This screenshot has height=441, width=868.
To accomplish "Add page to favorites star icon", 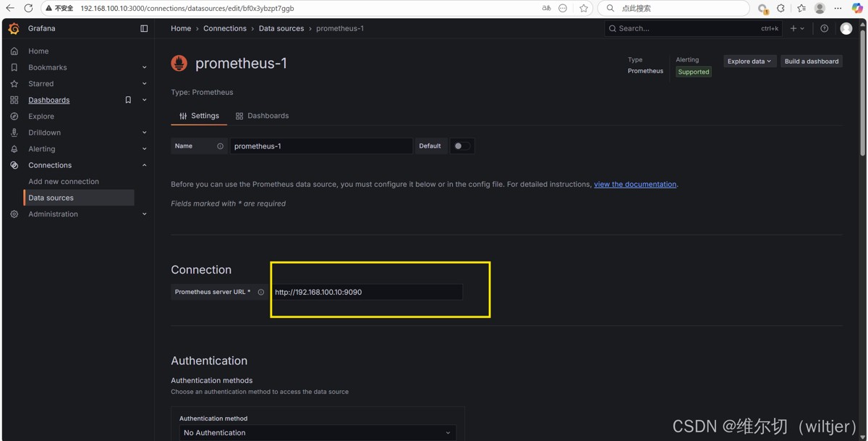I will point(584,8).
